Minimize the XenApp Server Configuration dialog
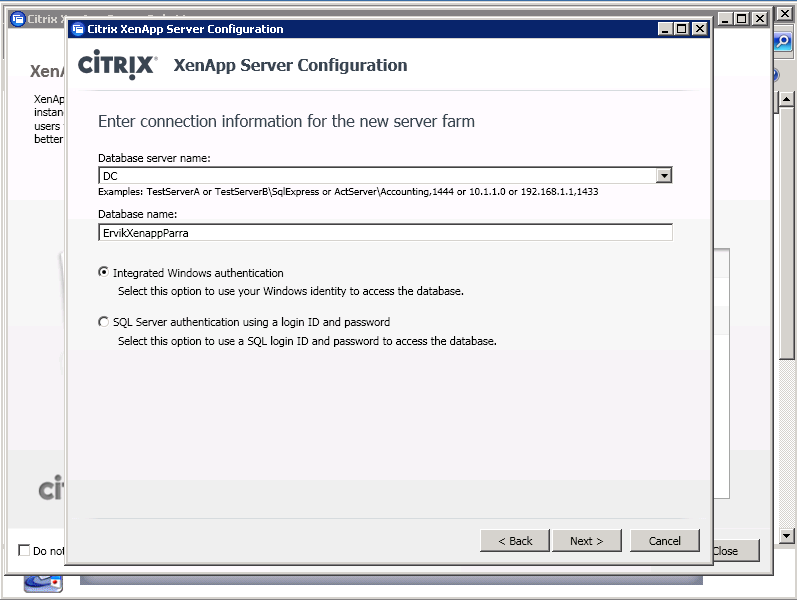 (x=664, y=29)
